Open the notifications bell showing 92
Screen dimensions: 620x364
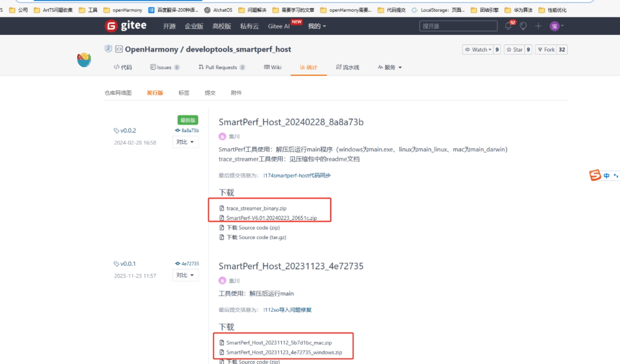coord(508,26)
